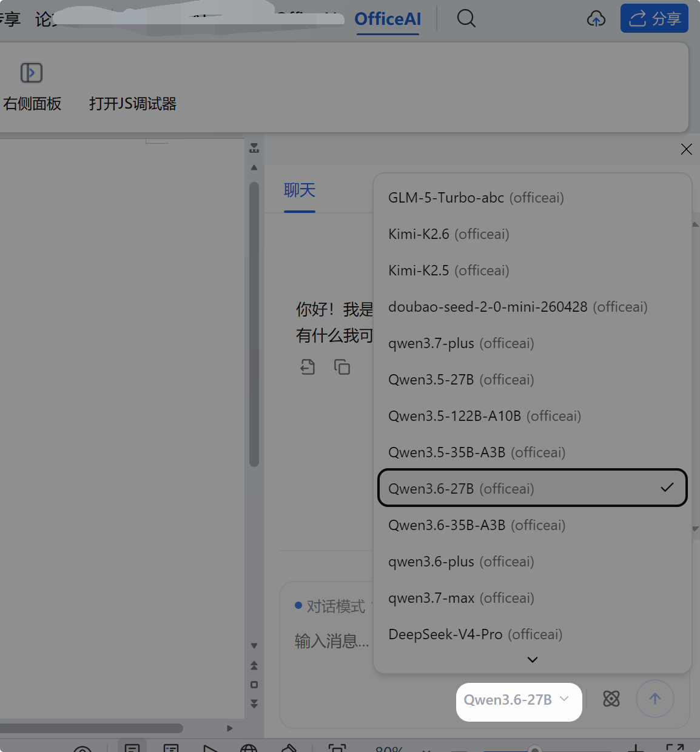Choose GLM-5-Turbo-abc model
The image size is (700, 752).
point(533,198)
